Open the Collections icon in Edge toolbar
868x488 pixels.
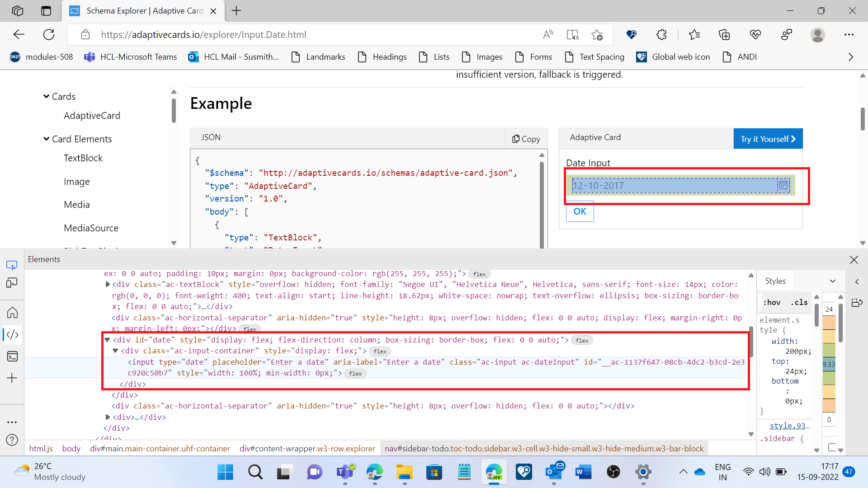coord(724,34)
